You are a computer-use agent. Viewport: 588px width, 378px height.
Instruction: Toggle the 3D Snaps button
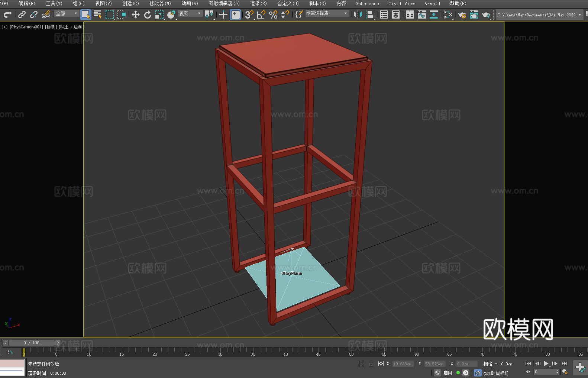249,14
